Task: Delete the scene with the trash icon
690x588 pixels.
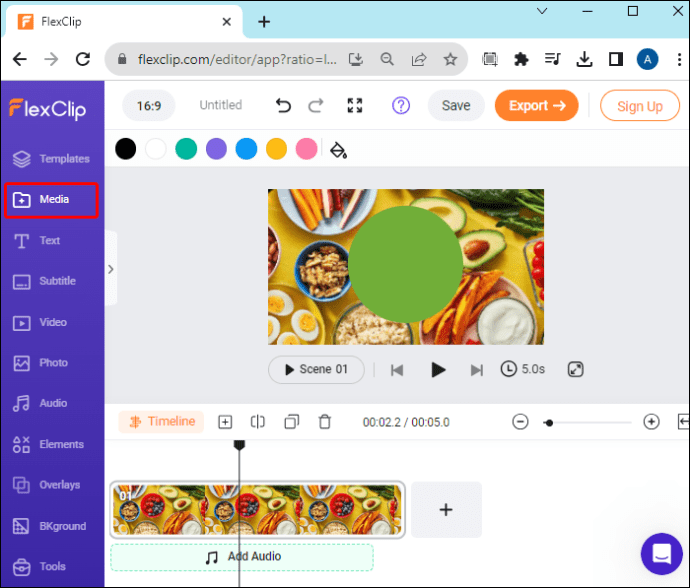Action: [325, 422]
